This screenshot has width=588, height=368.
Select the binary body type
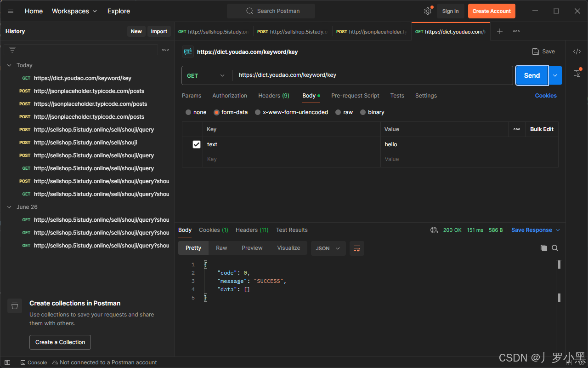(x=363, y=112)
